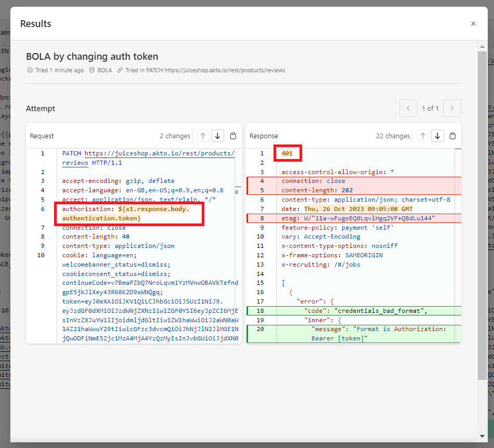Copy the Request content to clipboard
This screenshot has width=494, height=448.
(x=233, y=136)
